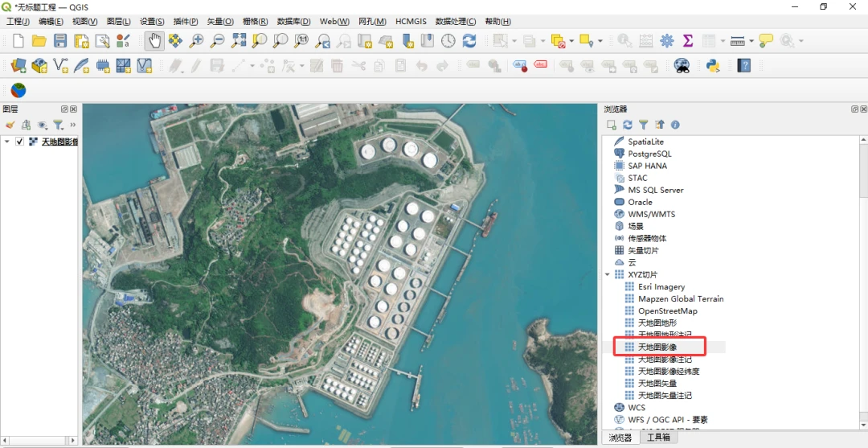
Task: Click the Statistical Summary sigma icon
Action: coord(688,41)
